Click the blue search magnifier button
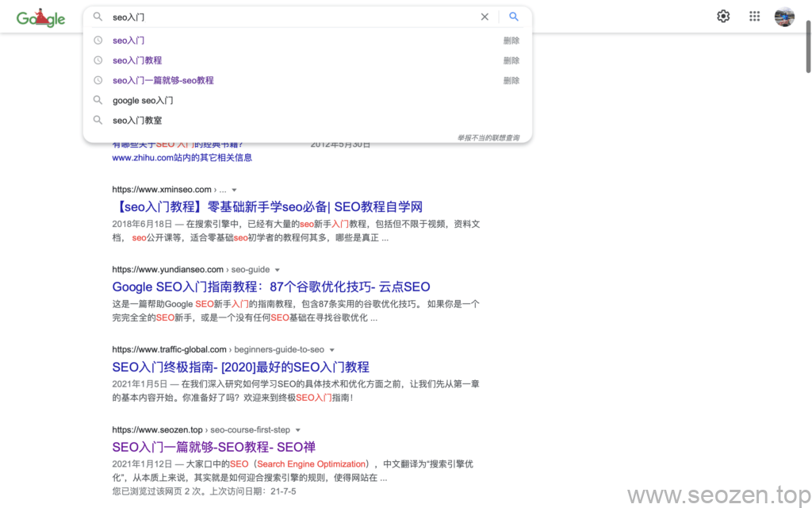This screenshot has width=812, height=508. pos(514,17)
